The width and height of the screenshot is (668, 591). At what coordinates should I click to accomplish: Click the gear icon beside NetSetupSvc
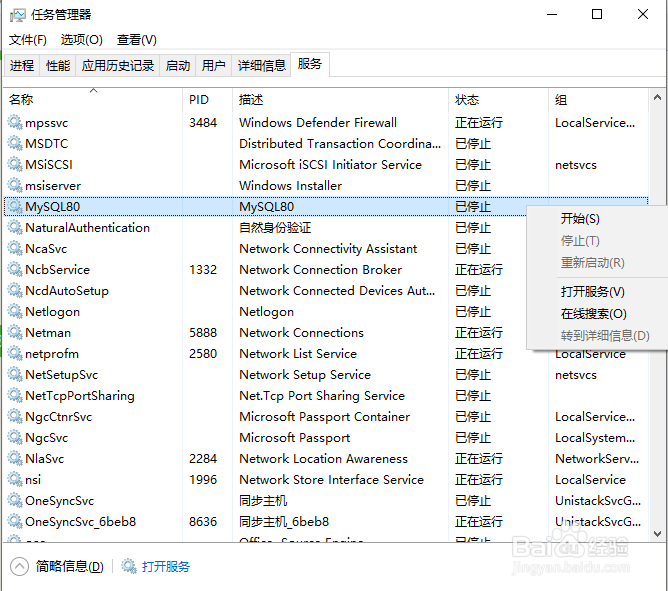(x=15, y=374)
